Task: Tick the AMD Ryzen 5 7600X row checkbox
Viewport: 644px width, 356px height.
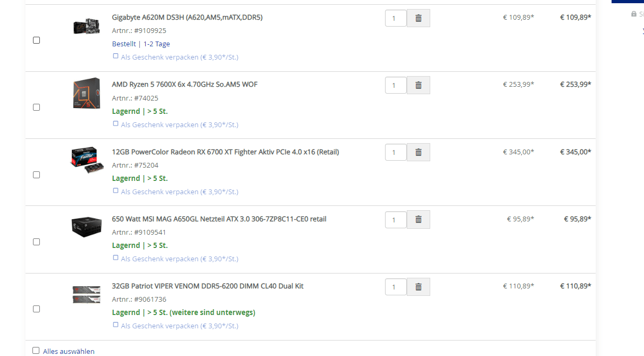Action: pyautogui.click(x=36, y=107)
